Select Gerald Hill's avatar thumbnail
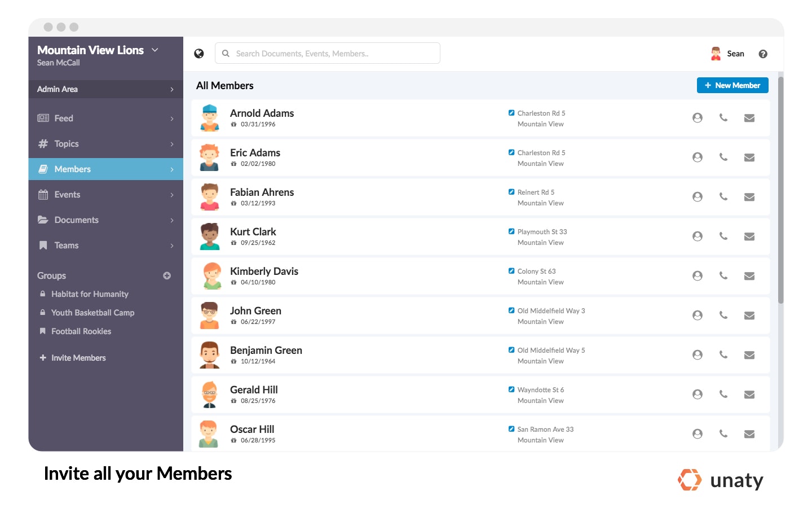 (210, 394)
